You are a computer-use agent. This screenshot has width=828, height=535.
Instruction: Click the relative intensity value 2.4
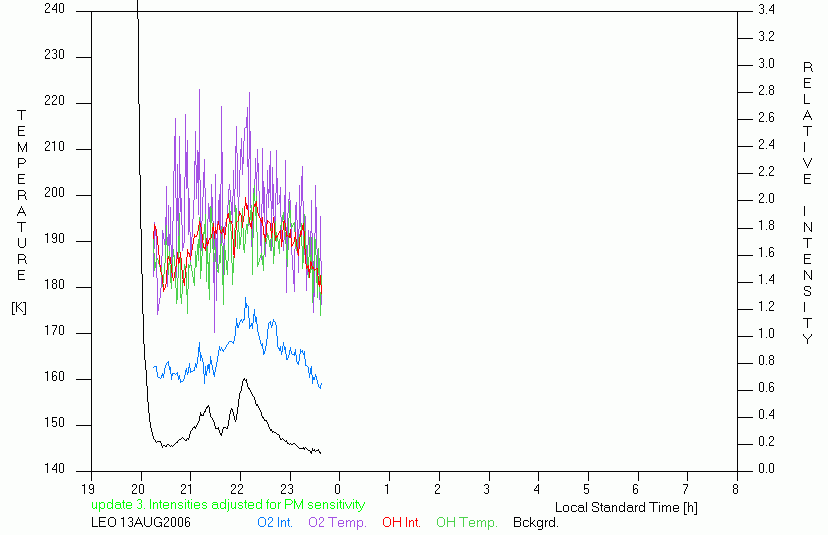(x=766, y=144)
